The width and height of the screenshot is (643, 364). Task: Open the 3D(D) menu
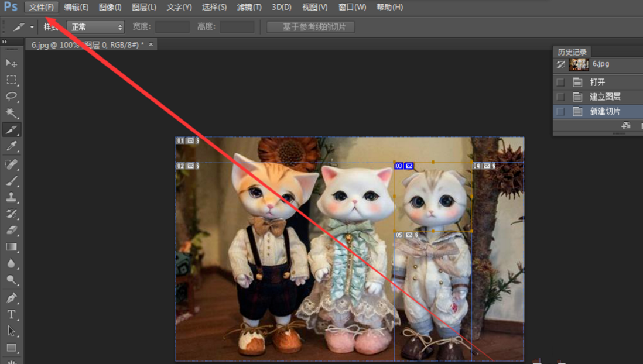(282, 7)
